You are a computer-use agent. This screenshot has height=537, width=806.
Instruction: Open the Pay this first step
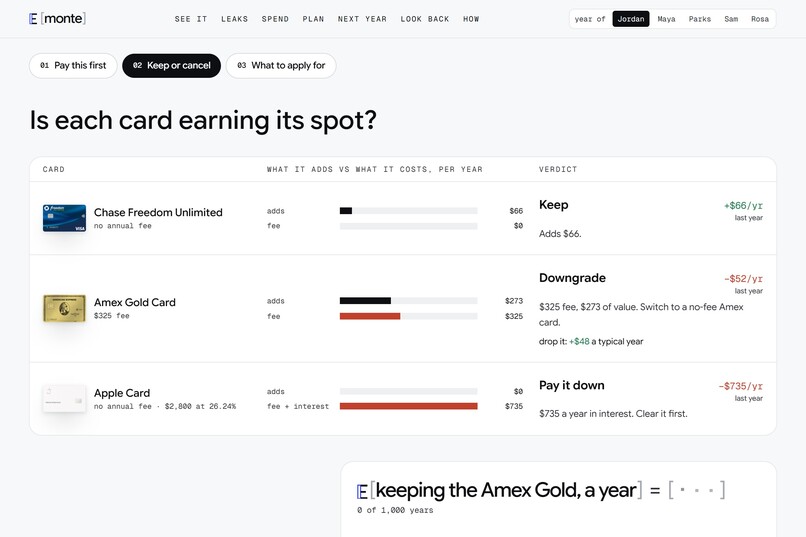coord(73,66)
